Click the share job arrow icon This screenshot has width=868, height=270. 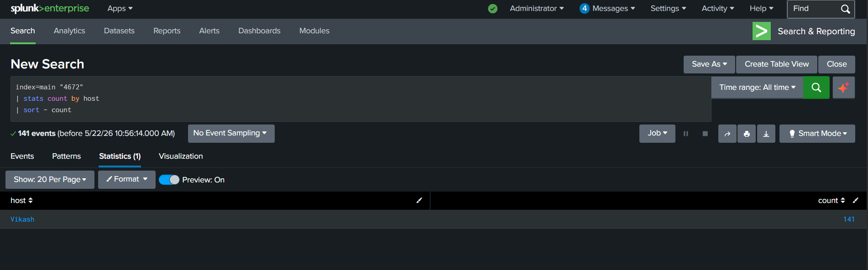click(727, 134)
